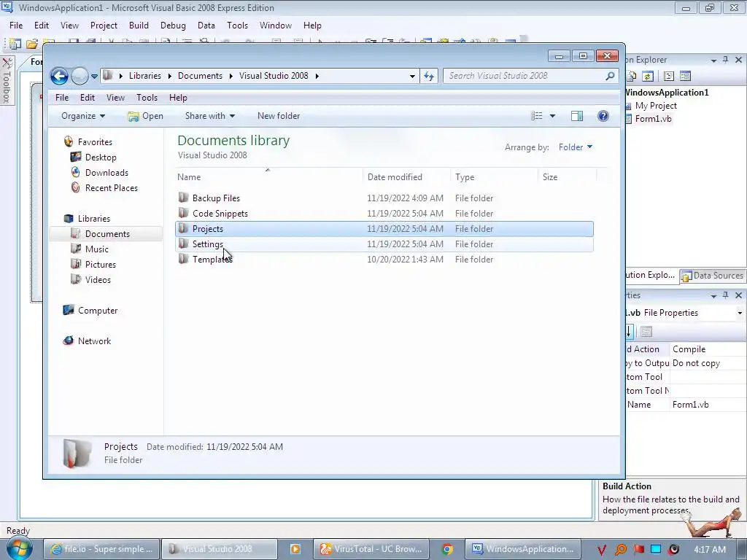Open Arrange by Folder dropdown
747x560 pixels.
(x=576, y=147)
